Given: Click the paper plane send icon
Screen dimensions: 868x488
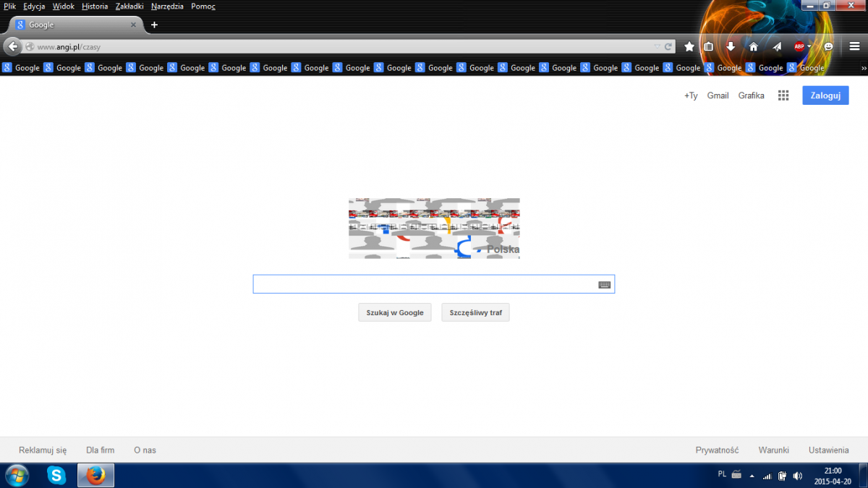Looking at the screenshot, I should [x=776, y=46].
